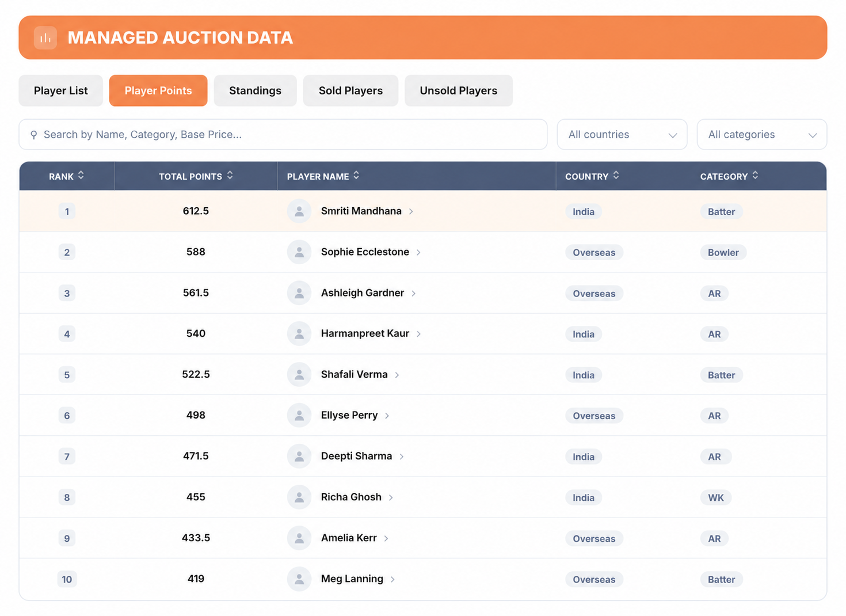Screen dimensions: 846x616
Task: Sort table by Category column
Action: (755, 176)
